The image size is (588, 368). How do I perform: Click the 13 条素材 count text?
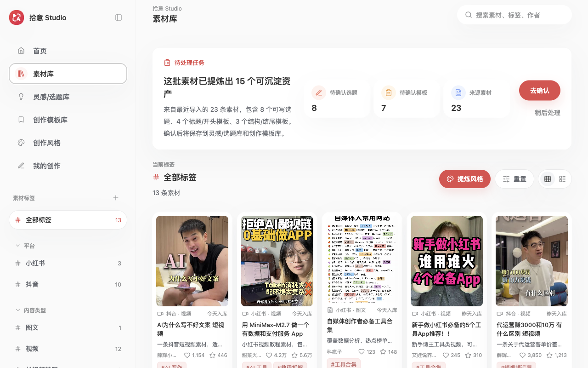coord(166,193)
